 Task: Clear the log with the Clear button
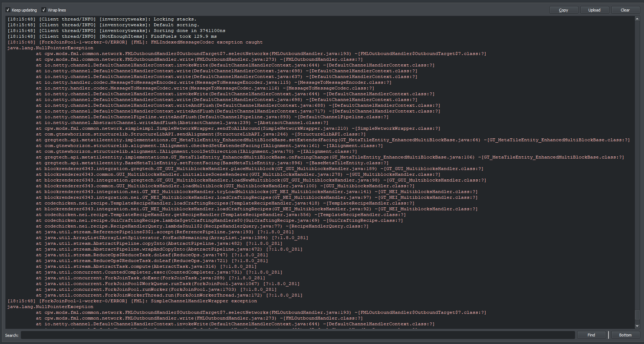click(625, 10)
